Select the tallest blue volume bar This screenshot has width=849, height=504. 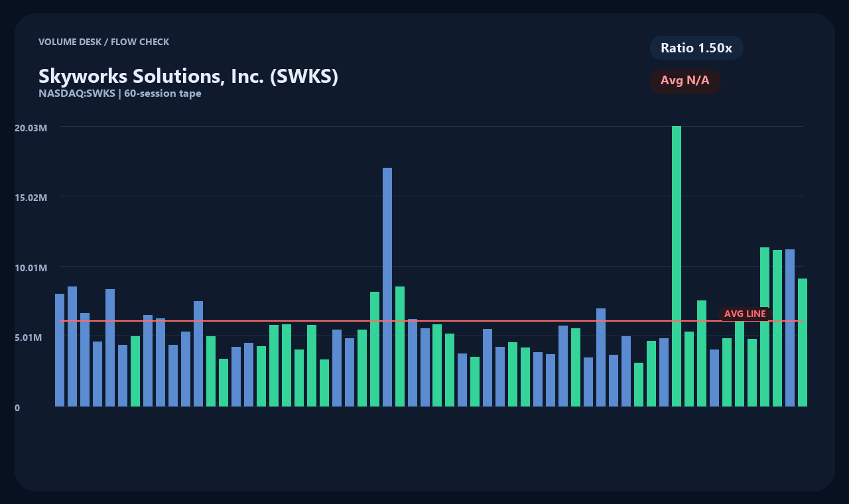click(387, 287)
